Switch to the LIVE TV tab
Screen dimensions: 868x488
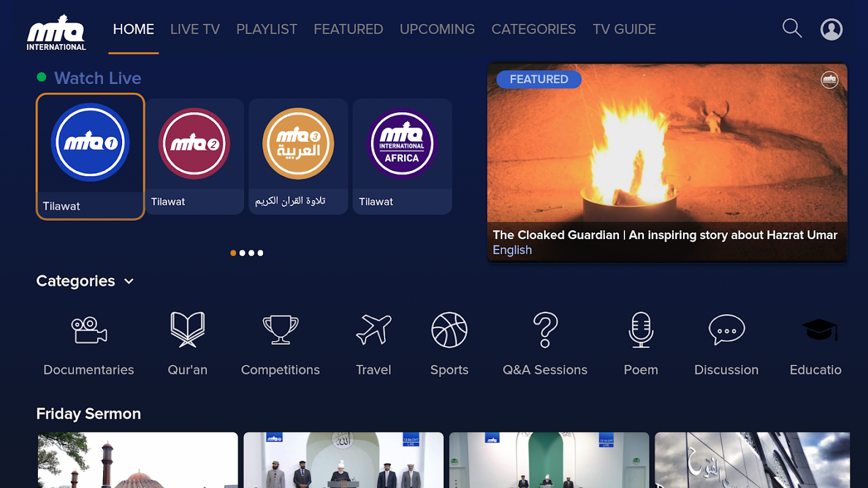[x=195, y=29]
